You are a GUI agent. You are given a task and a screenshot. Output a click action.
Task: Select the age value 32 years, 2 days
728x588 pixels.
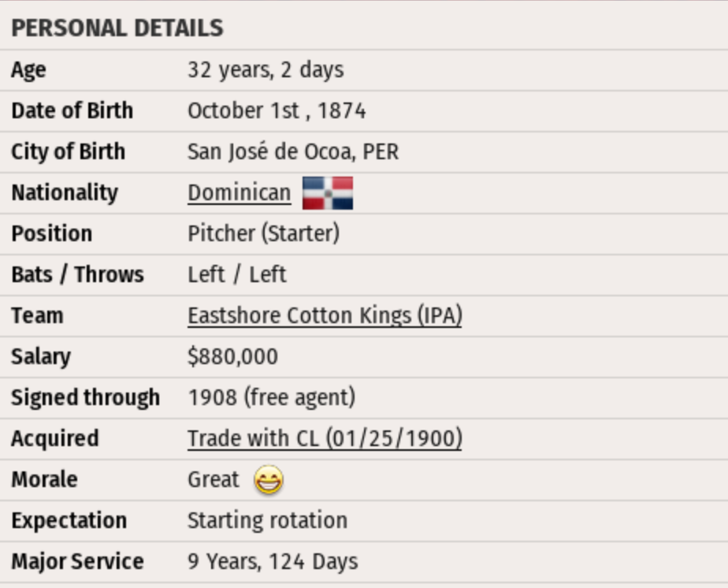[266, 70]
